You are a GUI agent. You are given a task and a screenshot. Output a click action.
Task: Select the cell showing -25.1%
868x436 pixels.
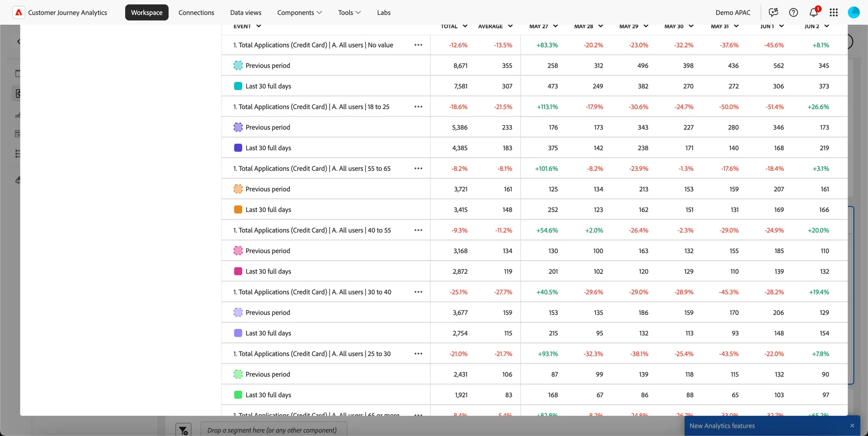[458, 292]
